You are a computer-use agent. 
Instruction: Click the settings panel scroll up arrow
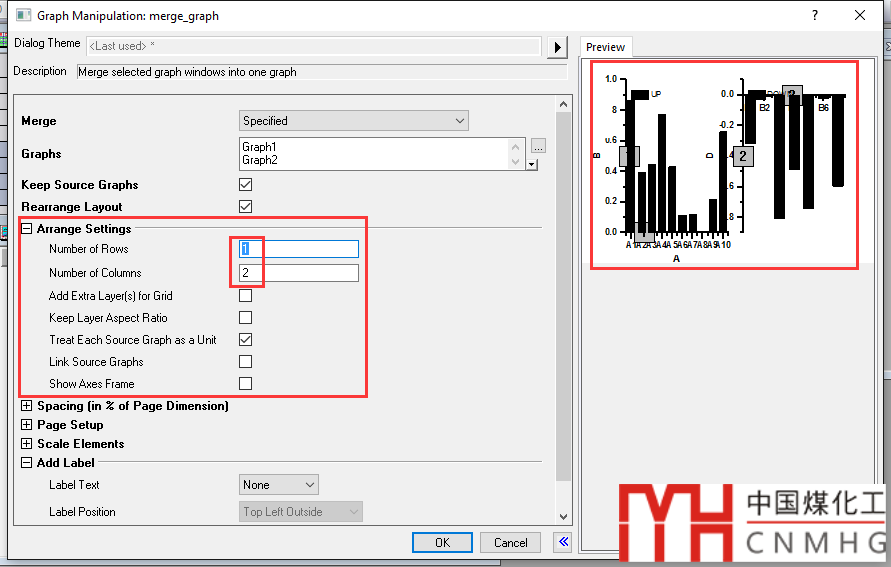[x=563, y=104]
